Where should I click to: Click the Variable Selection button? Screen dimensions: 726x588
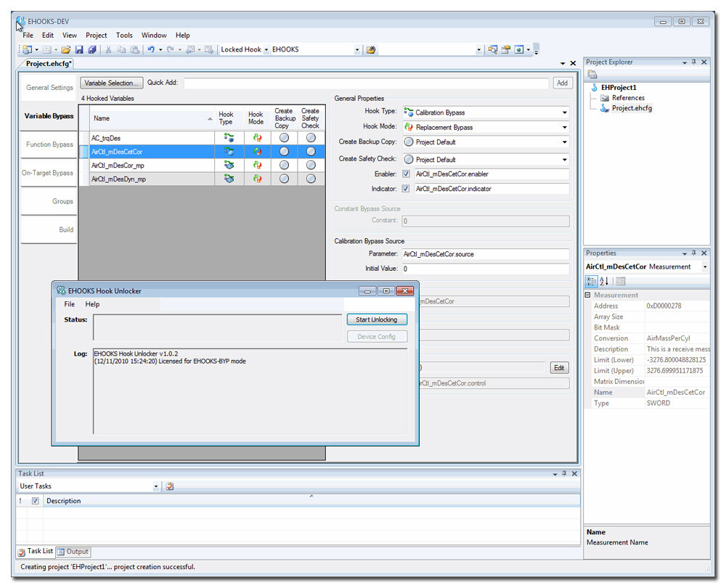(112, 83)
